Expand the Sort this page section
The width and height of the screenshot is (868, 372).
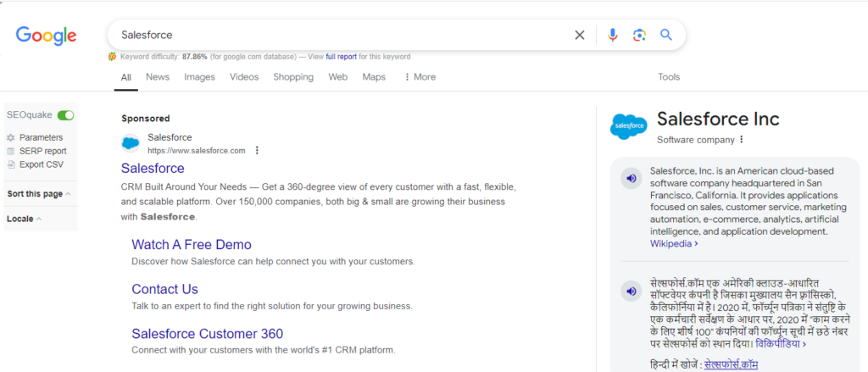pos(39,194)
